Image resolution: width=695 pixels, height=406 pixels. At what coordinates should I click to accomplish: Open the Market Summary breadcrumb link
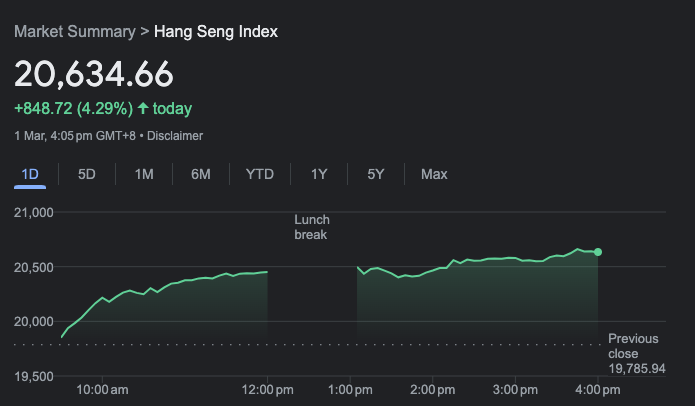[x=74, y=32]
